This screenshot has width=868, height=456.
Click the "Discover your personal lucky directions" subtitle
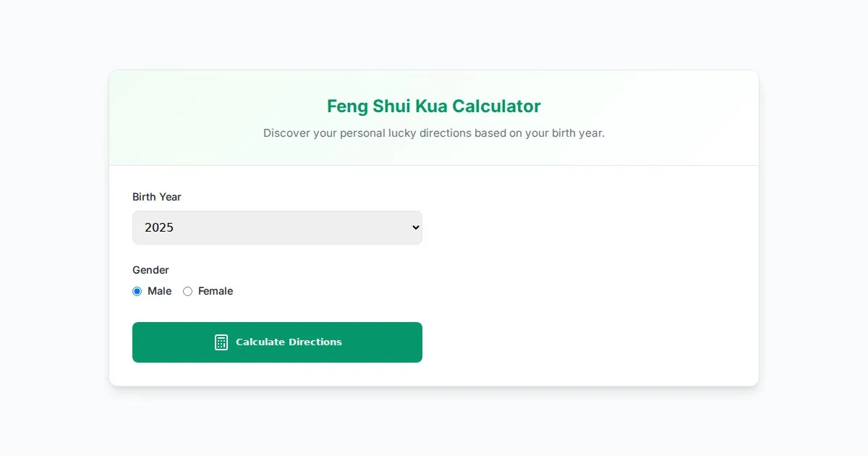[x=434, y=133]
